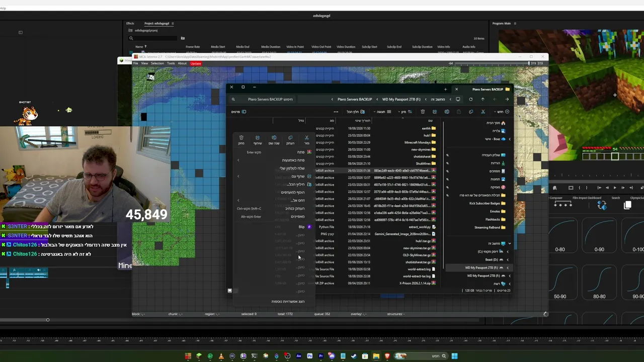
Task: Click the Explorer toolbar Cut scissors icon
Action: coord(483,112)
